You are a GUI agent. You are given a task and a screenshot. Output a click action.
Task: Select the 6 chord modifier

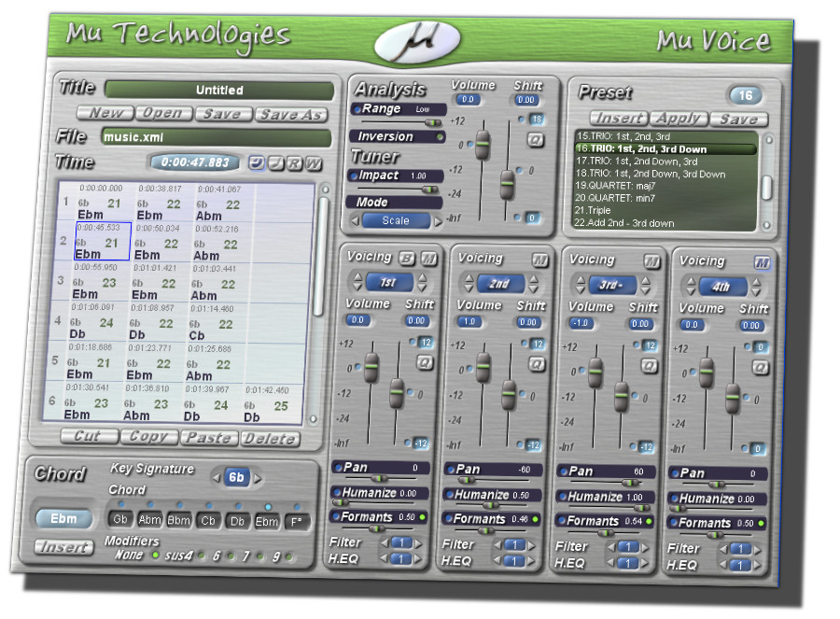coord(231,556)
